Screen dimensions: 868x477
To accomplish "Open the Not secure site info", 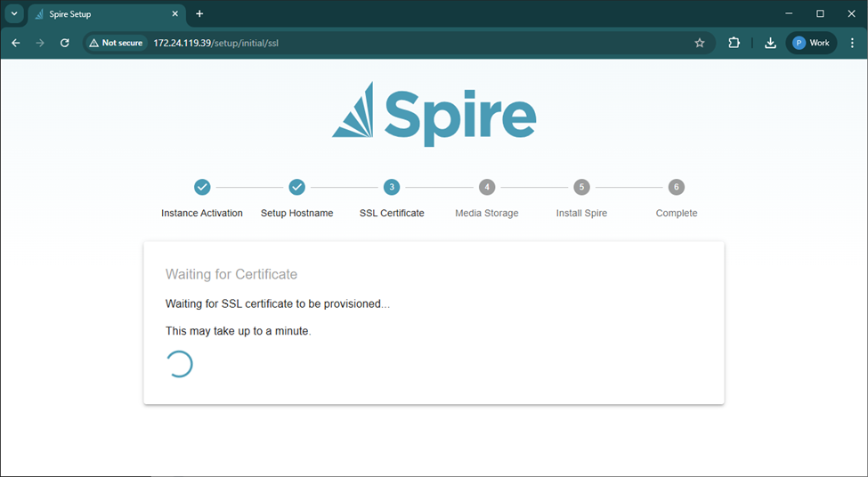I will (x=117, y=43).
